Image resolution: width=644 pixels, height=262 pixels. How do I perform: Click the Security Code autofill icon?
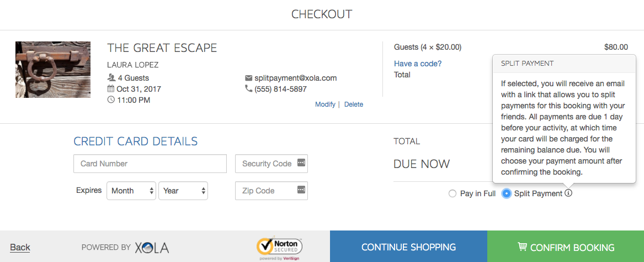(301, 163)
